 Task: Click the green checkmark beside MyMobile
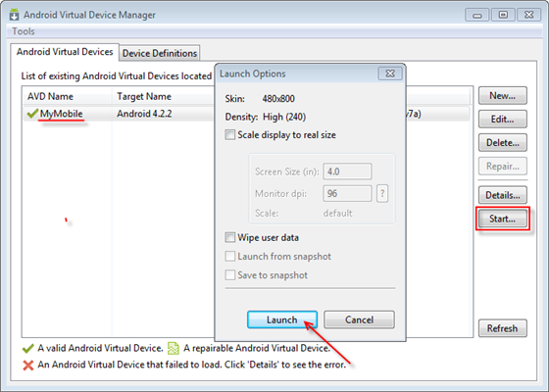[x=32, y=114]
